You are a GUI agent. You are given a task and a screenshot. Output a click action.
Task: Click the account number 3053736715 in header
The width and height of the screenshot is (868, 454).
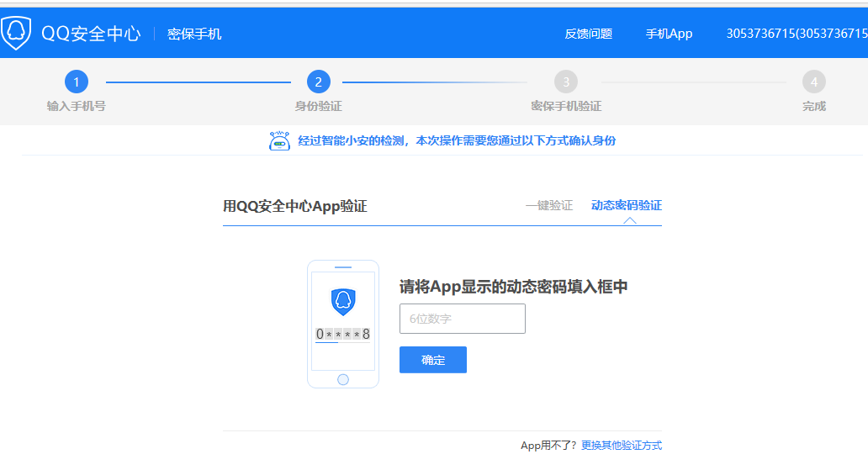click(x=797, y=34)
